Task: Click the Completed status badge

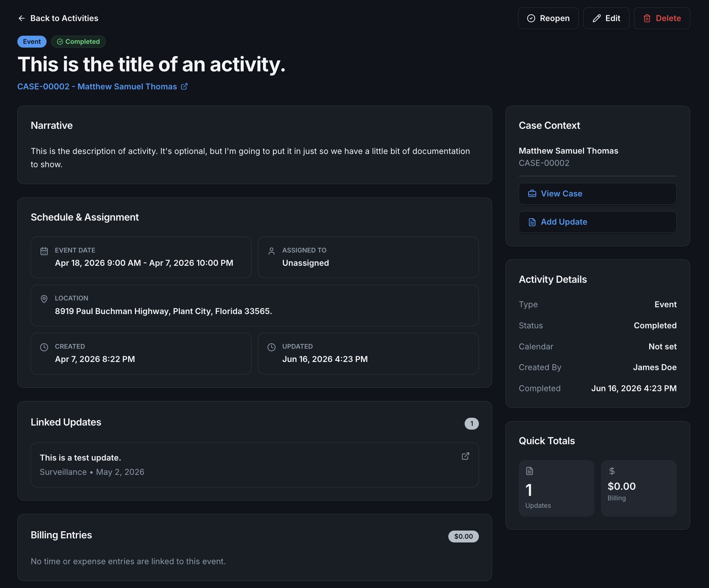Action: 78,41
